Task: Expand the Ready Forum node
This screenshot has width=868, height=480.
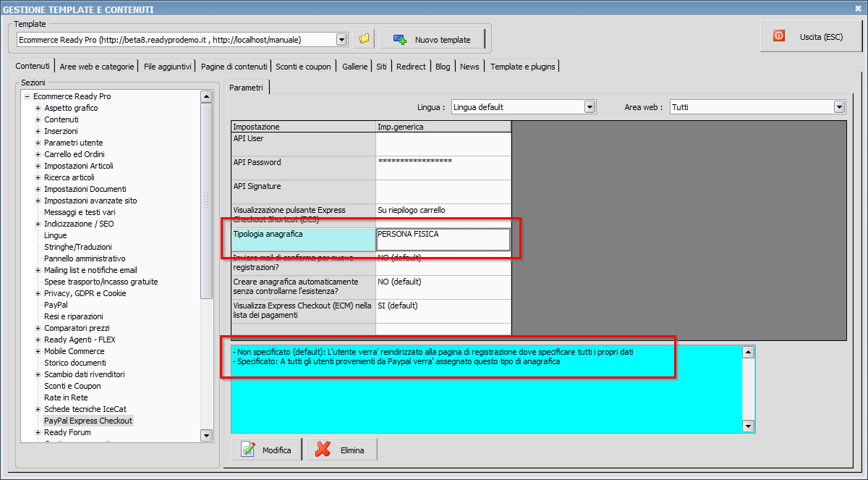Action: point(38,432)
